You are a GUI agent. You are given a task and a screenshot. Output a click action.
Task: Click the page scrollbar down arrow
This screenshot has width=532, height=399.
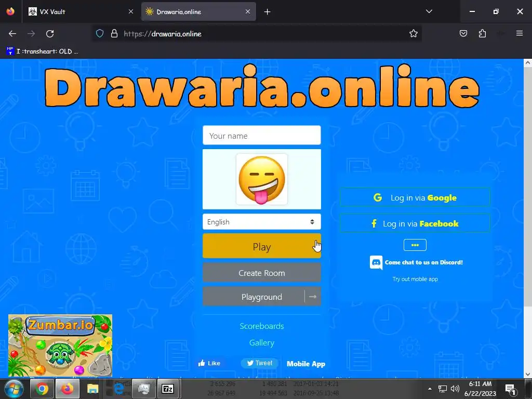tap(528, 374)
